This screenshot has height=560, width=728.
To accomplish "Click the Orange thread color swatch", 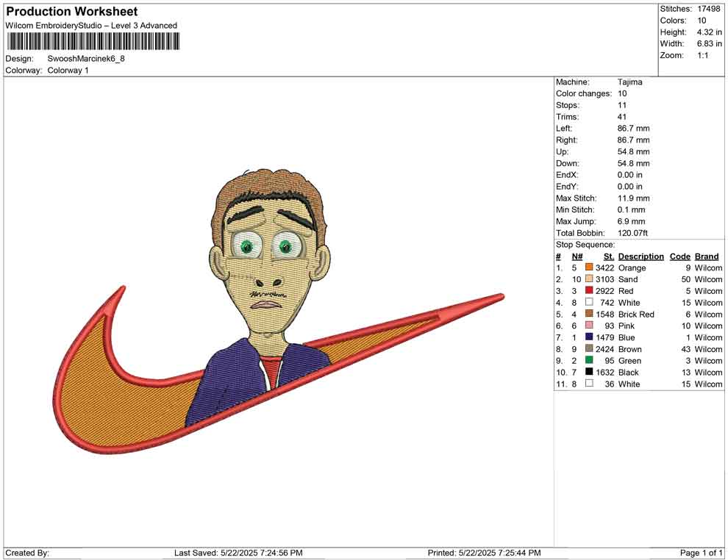I will [589, 268].
